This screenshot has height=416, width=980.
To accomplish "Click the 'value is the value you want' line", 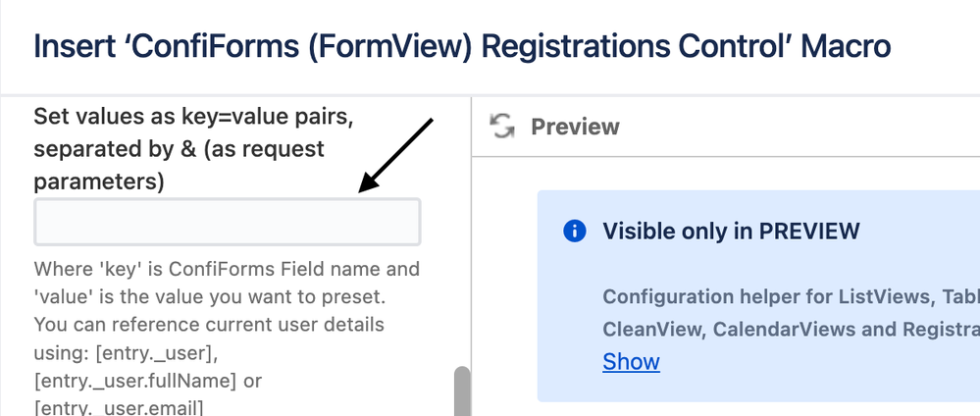I will (x=209, y=296).
